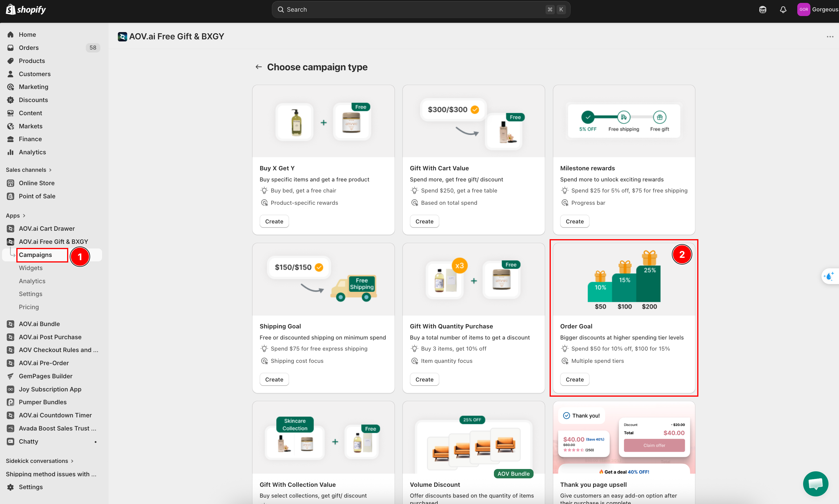Click the Orders inbox icon
Screen dimensions: 839x504
11,48
